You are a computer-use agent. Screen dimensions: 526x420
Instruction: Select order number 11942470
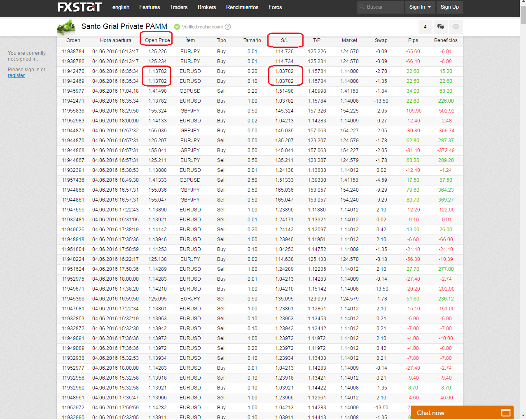[73, 71]
